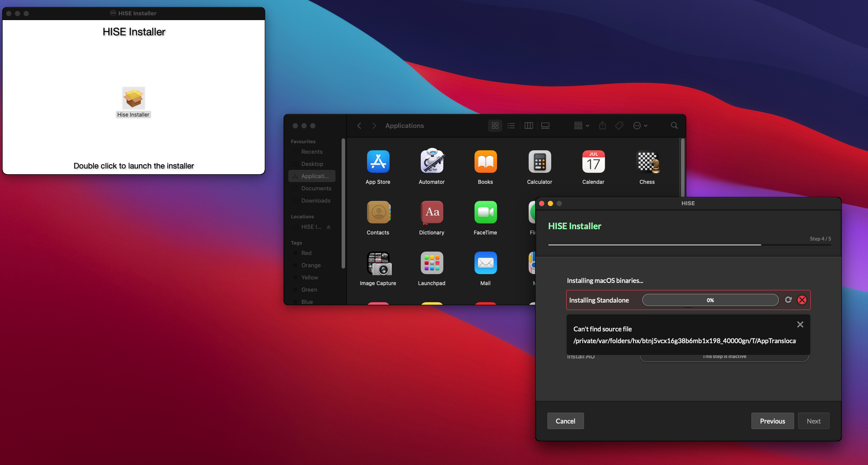The width and height of the screenshot is (868, 465).
Task: Retry the Installing Standalone step
Action: coord(788,300)
